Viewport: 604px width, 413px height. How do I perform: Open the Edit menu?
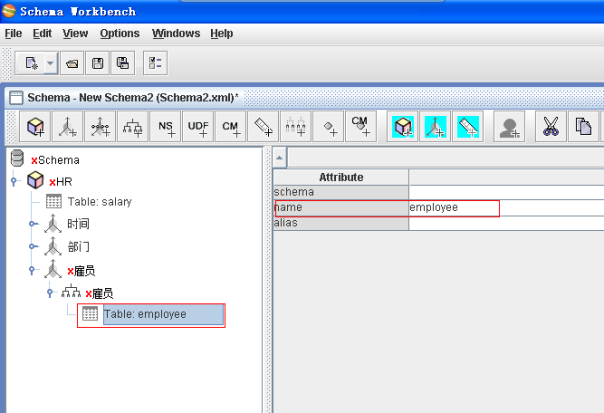42,34
